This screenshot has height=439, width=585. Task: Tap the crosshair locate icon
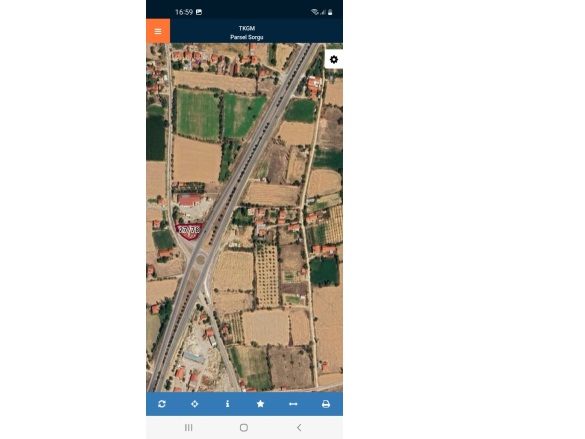(x=195, y=404)
